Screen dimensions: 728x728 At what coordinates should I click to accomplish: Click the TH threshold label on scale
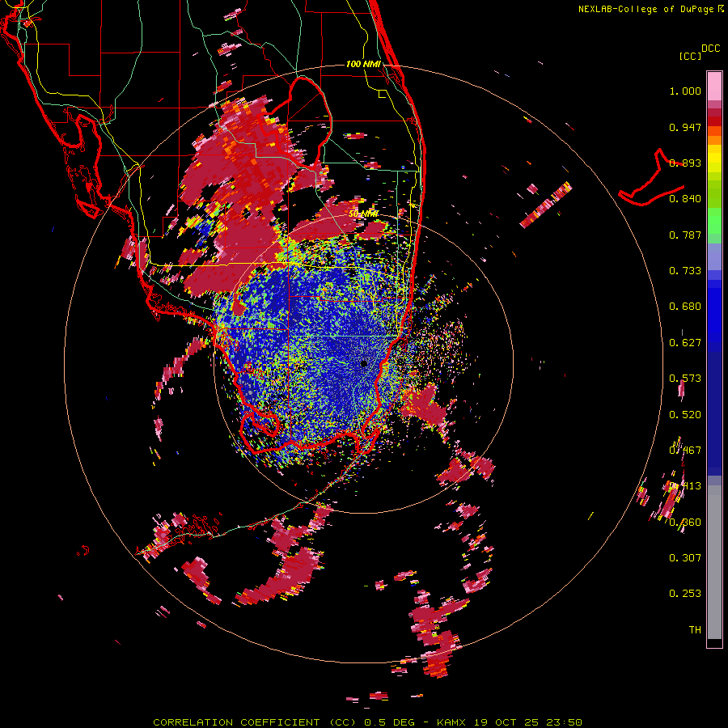(x=695, y=630)
